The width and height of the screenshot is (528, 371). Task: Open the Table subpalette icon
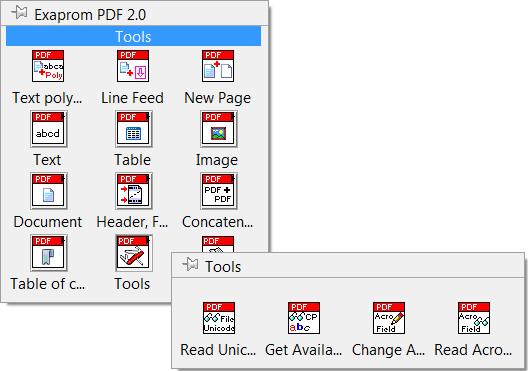(134, 129)
